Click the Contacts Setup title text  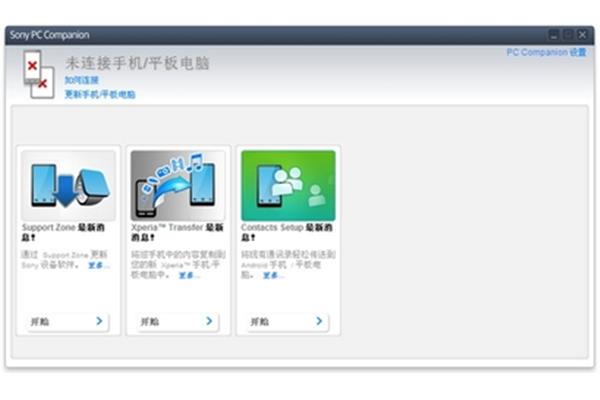click(x=287, y=232)
